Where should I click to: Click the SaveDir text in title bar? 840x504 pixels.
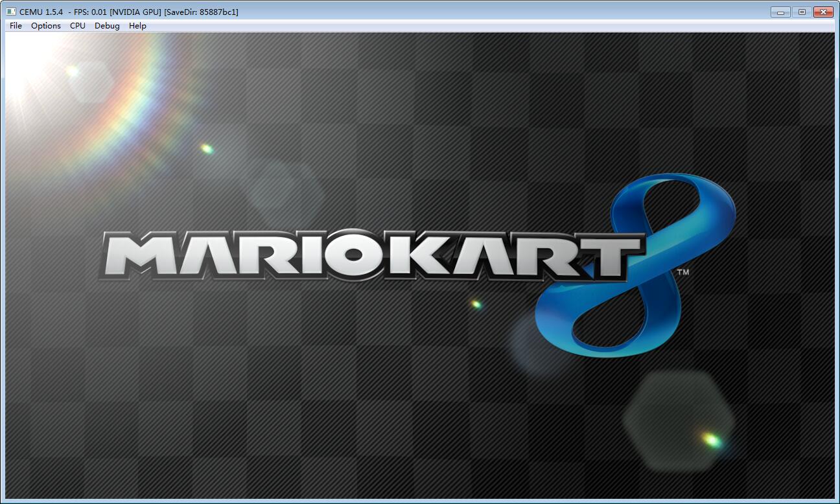tap(201, 12)
